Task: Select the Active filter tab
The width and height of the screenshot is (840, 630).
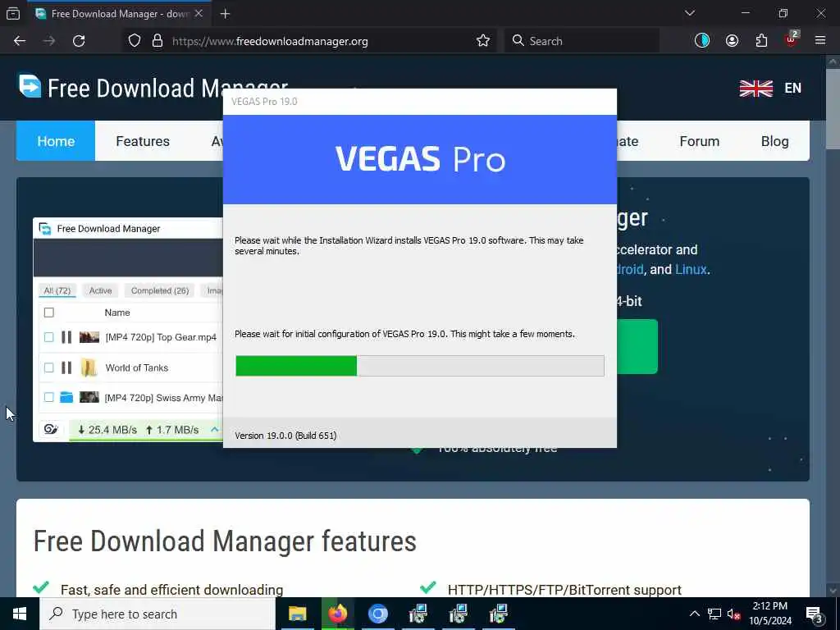Action: 100,290
